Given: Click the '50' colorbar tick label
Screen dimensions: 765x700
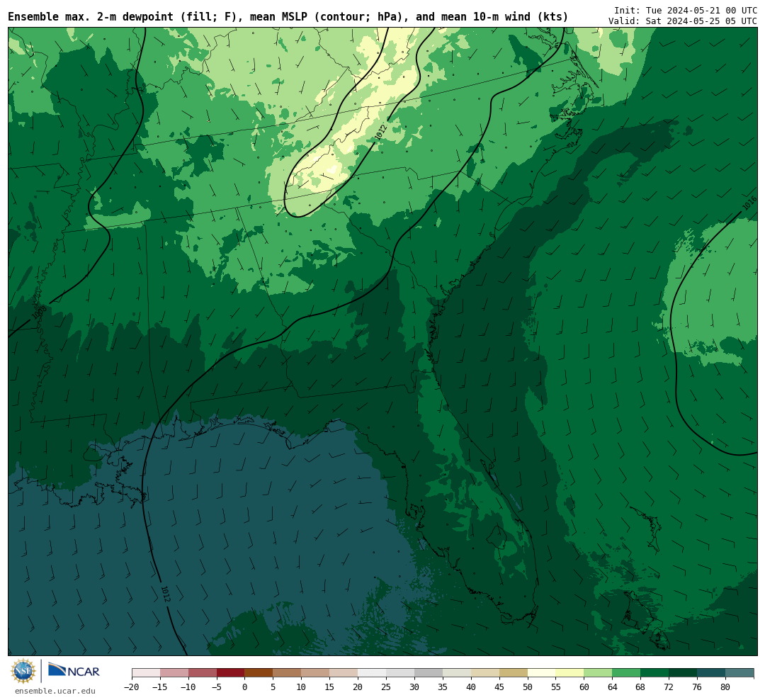Looking at the screenshot, I should [528, 687].
